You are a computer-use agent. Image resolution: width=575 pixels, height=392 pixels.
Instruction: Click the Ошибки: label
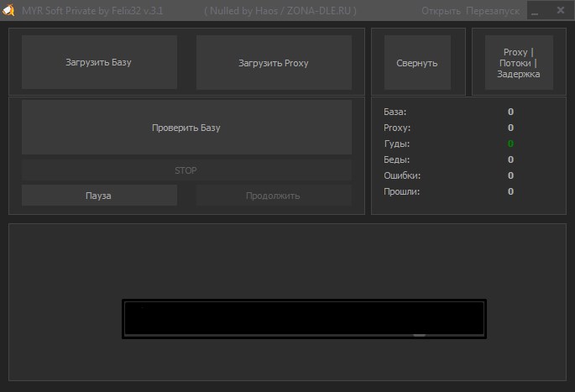402,175
